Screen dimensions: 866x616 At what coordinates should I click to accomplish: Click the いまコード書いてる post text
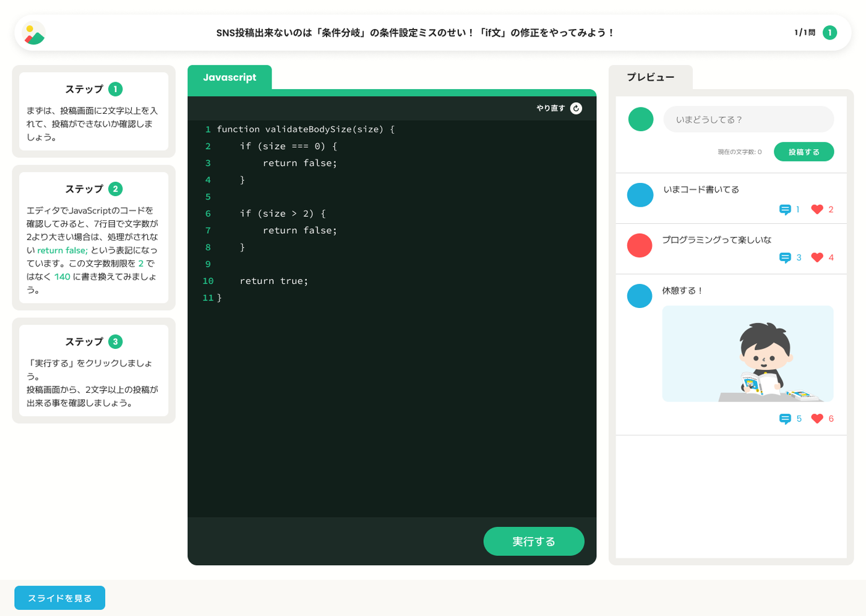(701, 189)
